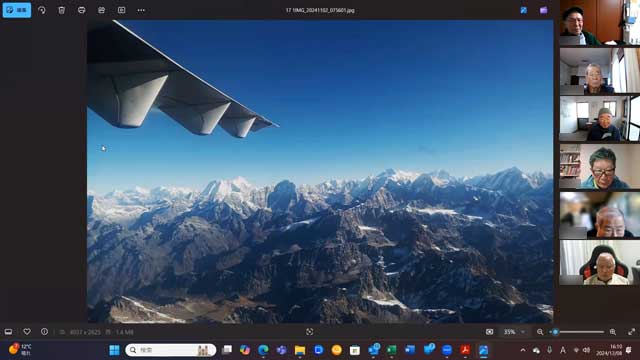Click the airplane mountain photo
The width and height of the screenshot is (640, 360).
[x=320, y=171]
